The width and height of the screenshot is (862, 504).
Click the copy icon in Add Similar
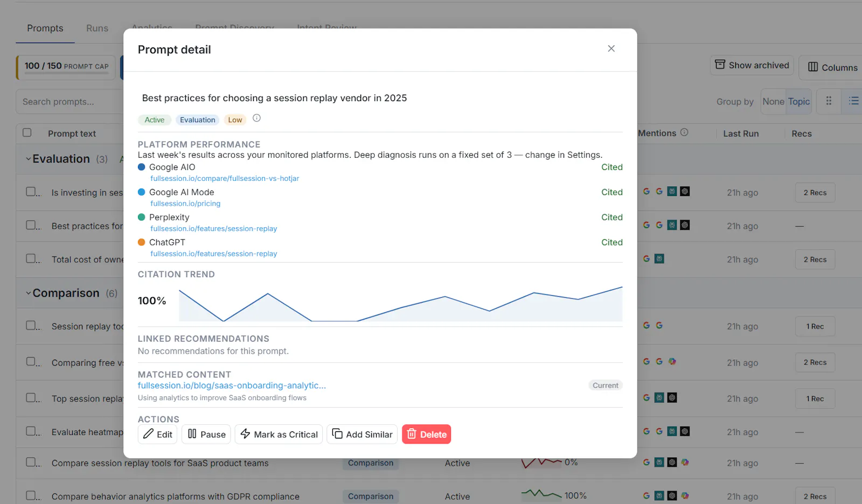337,433
